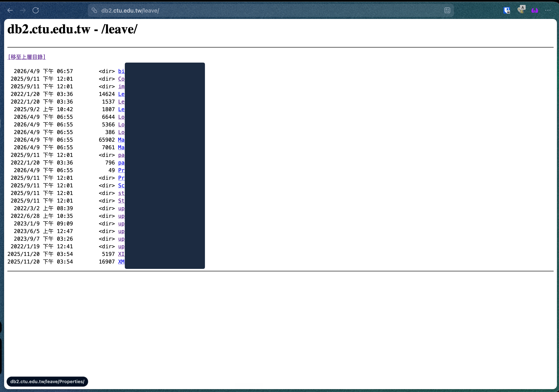Open the translate extension icon
Screen dimensions: 559x392
pos(521,9)
